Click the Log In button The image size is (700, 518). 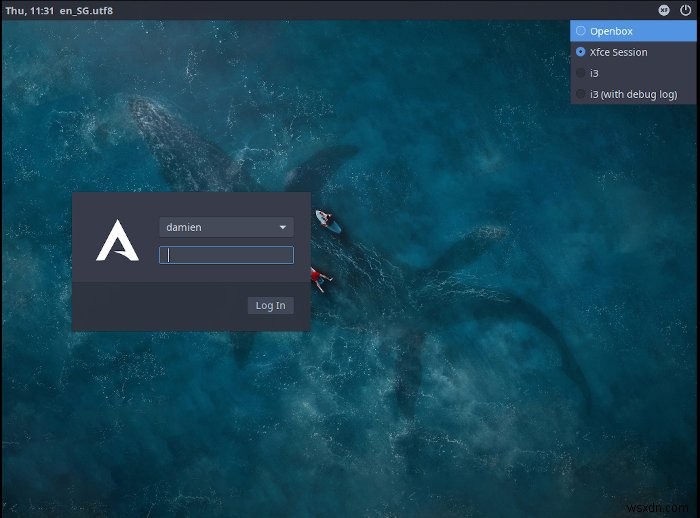click(271, 305)
